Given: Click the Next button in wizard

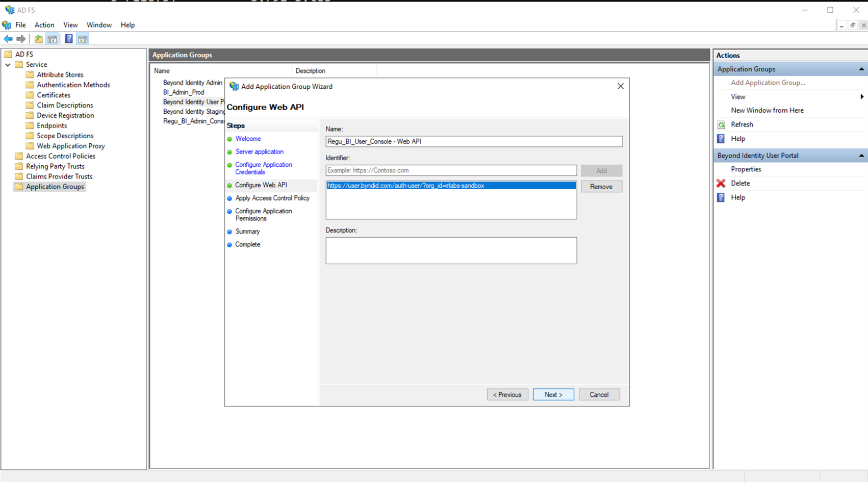Looking at the screenshot, I should [553, 394].
